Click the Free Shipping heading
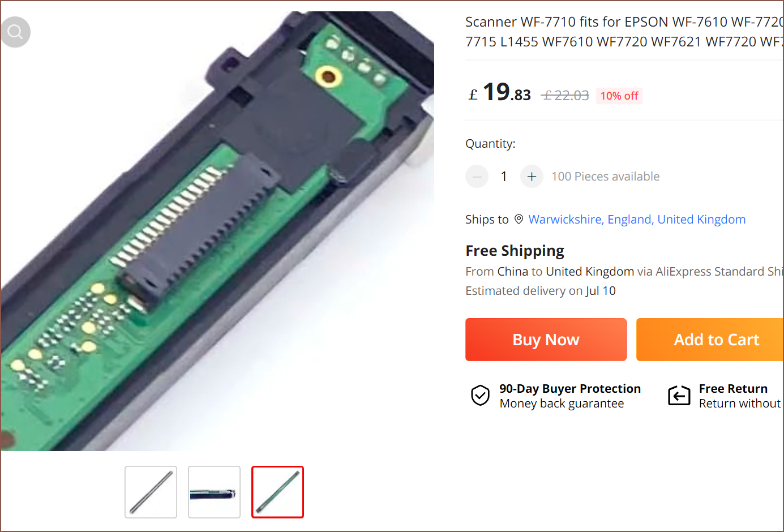This screenshot has height=532, width=784. click(x=515, y=251)
